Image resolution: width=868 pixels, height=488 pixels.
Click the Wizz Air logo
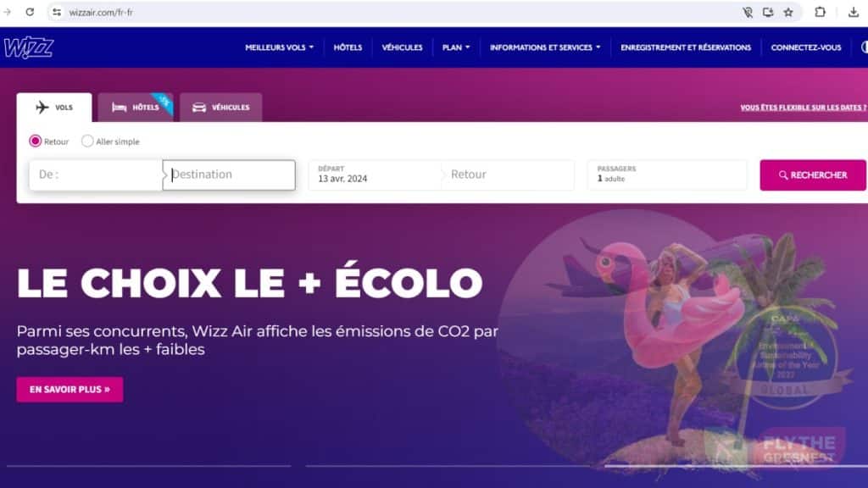pos(29,47)
